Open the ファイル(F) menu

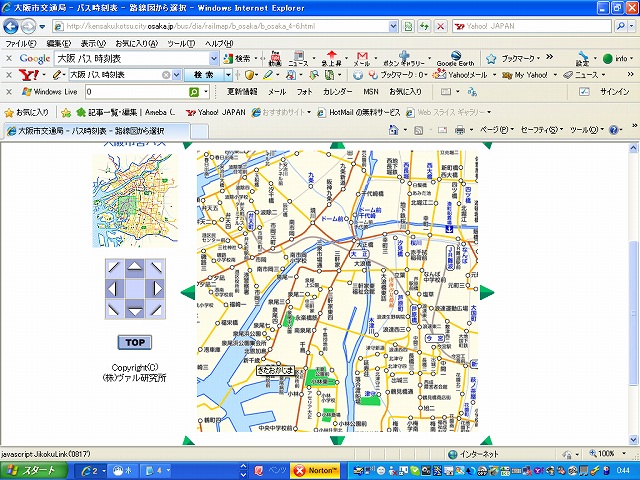pyautogui.click(x=21, y=44)
